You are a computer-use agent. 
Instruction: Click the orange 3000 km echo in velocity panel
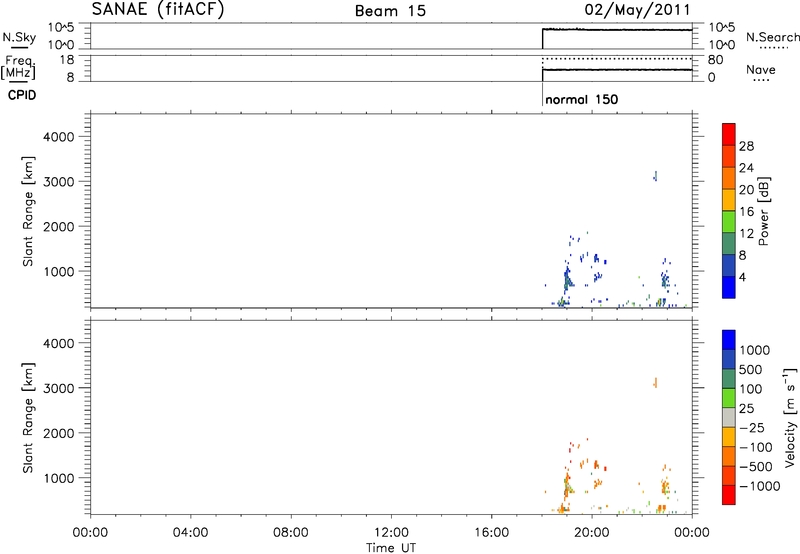tap(656, 383)
